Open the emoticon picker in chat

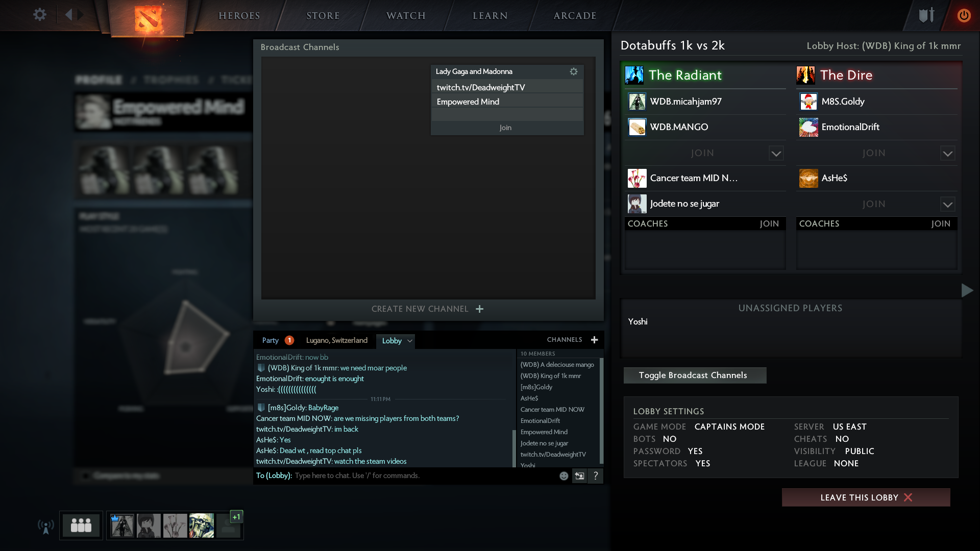coord(563,475)
